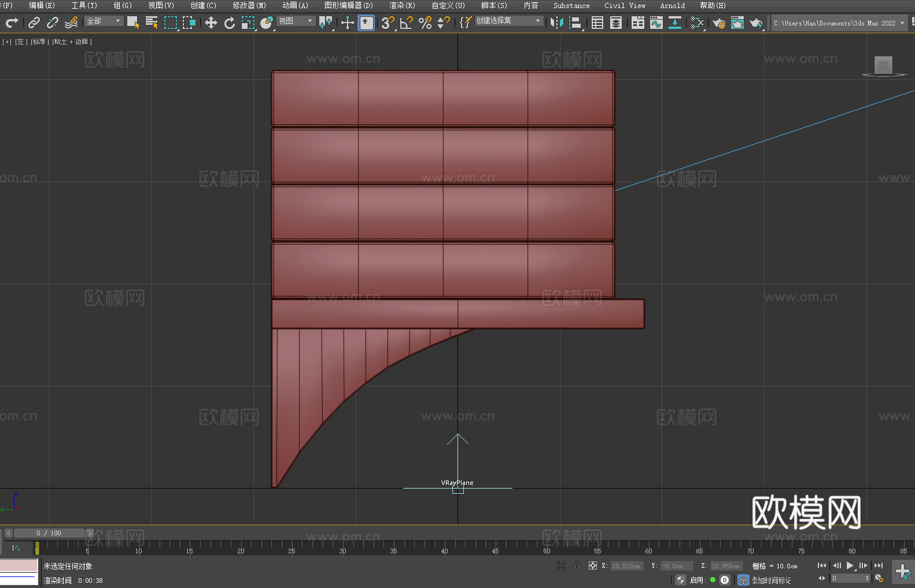Click time slider previous frame arrow
This screenshot has height=588, width=915.
pyautogui.click(x=8, y=533)
